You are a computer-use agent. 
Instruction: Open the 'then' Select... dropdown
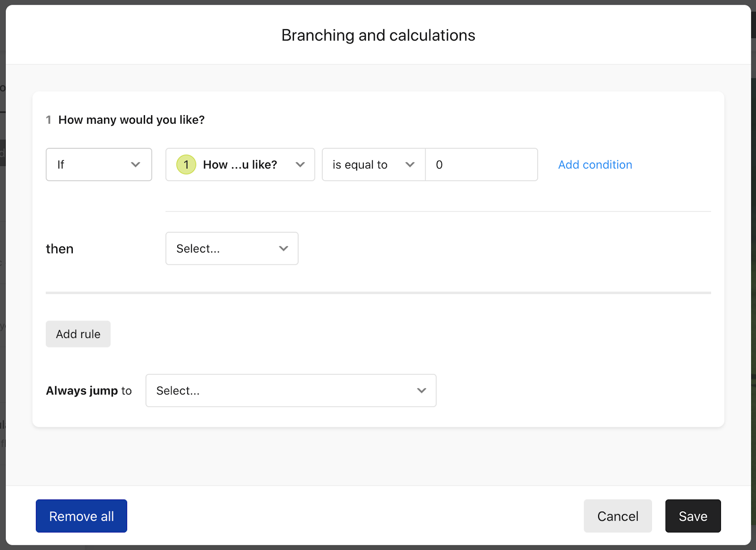[232, 248]
